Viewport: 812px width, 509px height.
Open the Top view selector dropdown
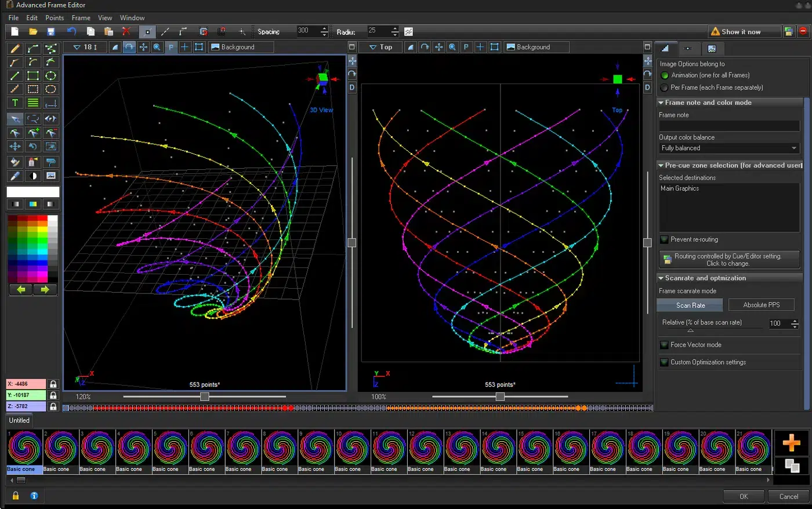[x=380, y=47]
